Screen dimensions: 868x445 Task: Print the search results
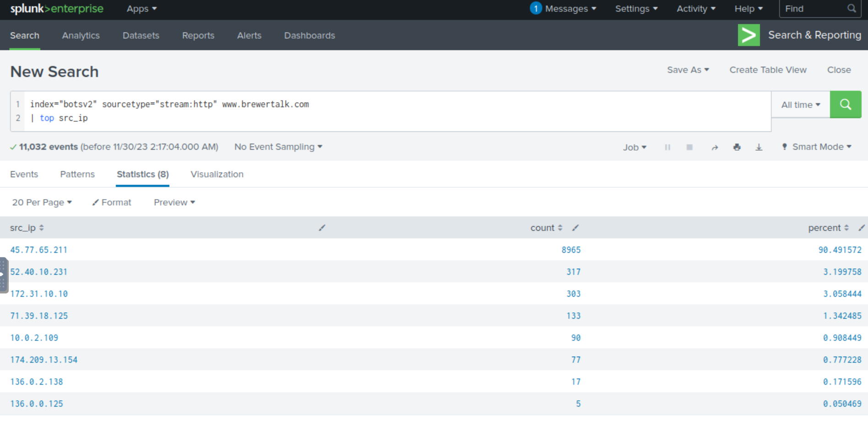737,147
